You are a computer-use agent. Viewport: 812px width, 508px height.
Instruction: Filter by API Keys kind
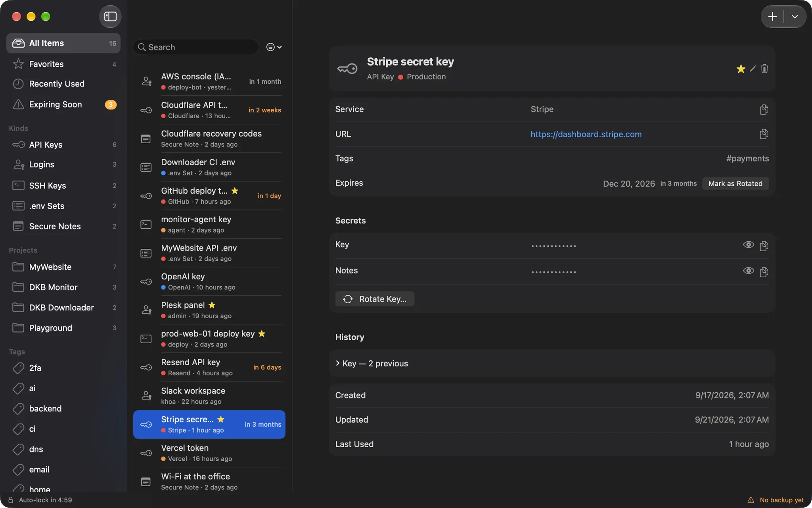63,144
